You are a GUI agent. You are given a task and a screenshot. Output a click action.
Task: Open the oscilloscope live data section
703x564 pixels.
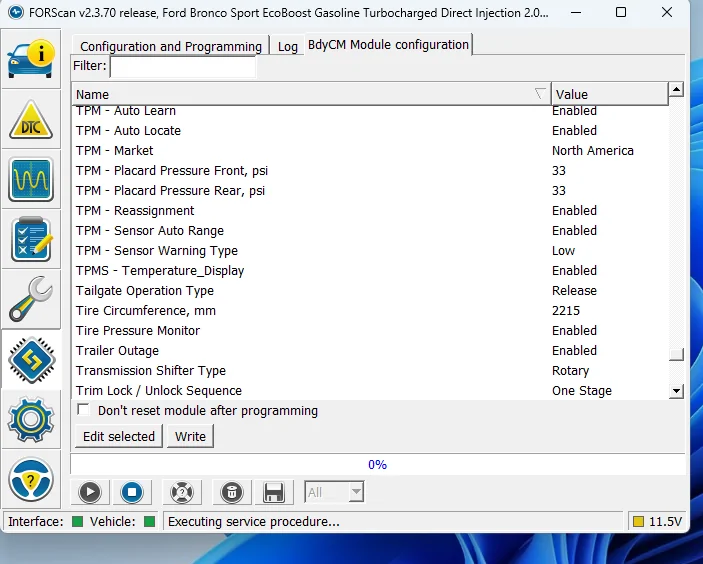[31, 180]
